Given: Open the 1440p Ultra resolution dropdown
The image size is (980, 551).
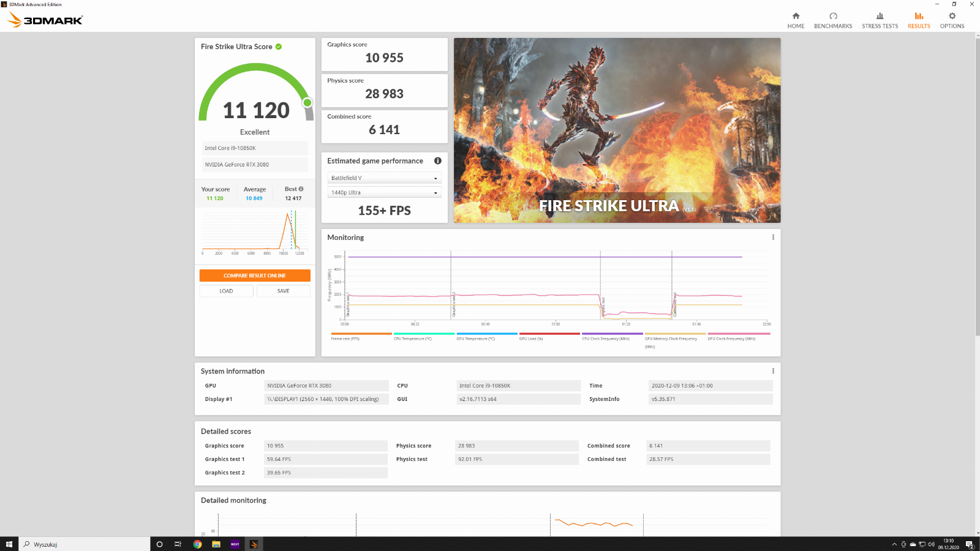Looking at the screenshot, I should (385, 193).
